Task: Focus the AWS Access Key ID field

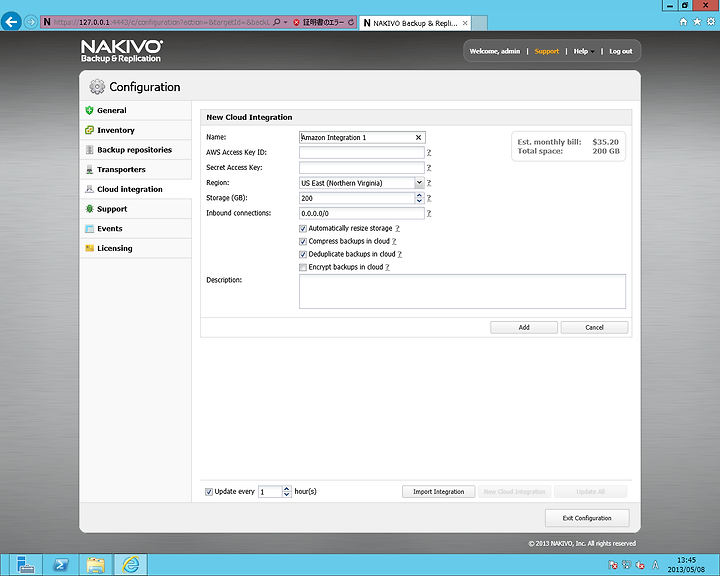Action: point(362,152)
